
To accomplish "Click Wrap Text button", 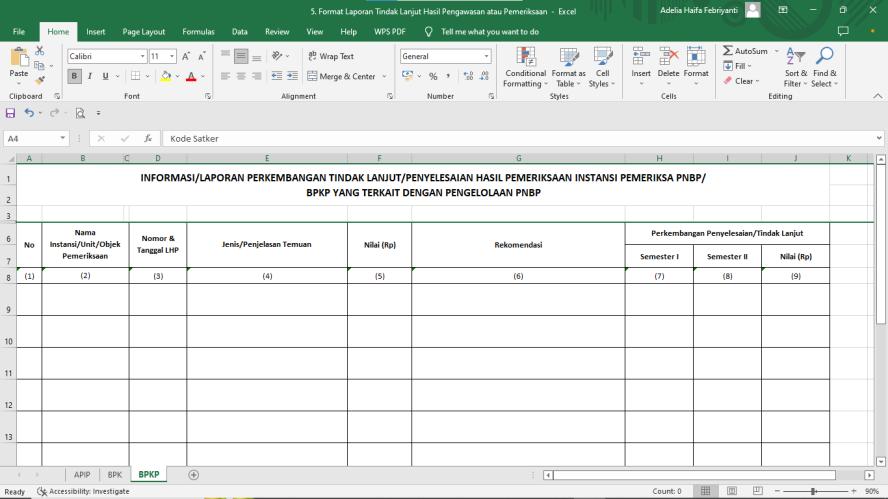I will (331, 56).
